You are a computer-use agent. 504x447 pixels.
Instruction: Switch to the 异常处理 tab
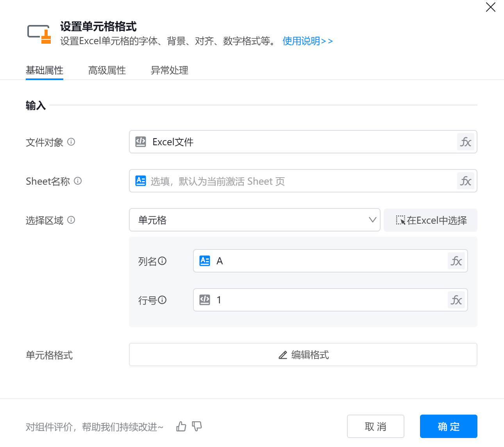click(170, 70)
